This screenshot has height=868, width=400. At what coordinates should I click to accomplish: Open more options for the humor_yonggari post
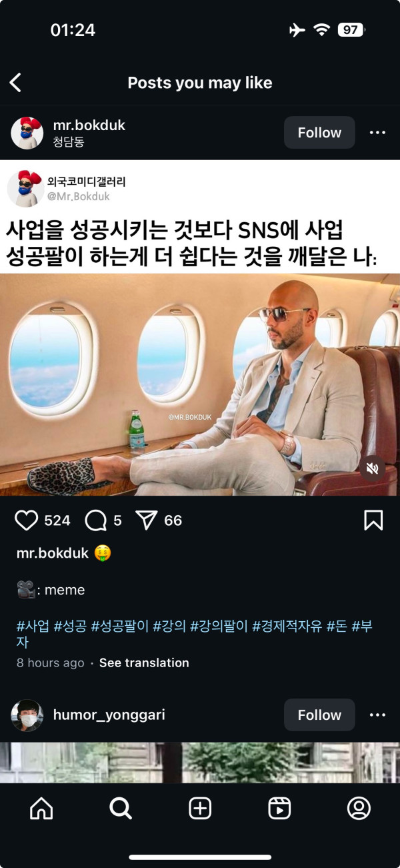point(377,715)
